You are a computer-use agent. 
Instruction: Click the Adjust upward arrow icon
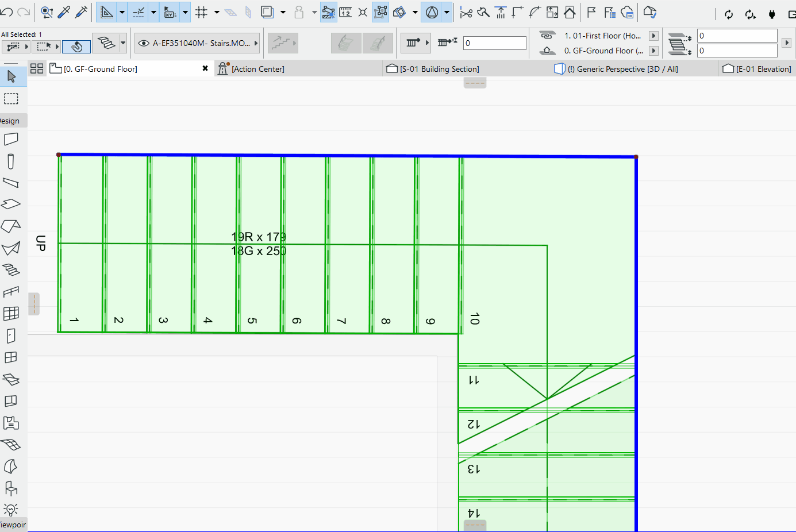[x=501, y=12]
